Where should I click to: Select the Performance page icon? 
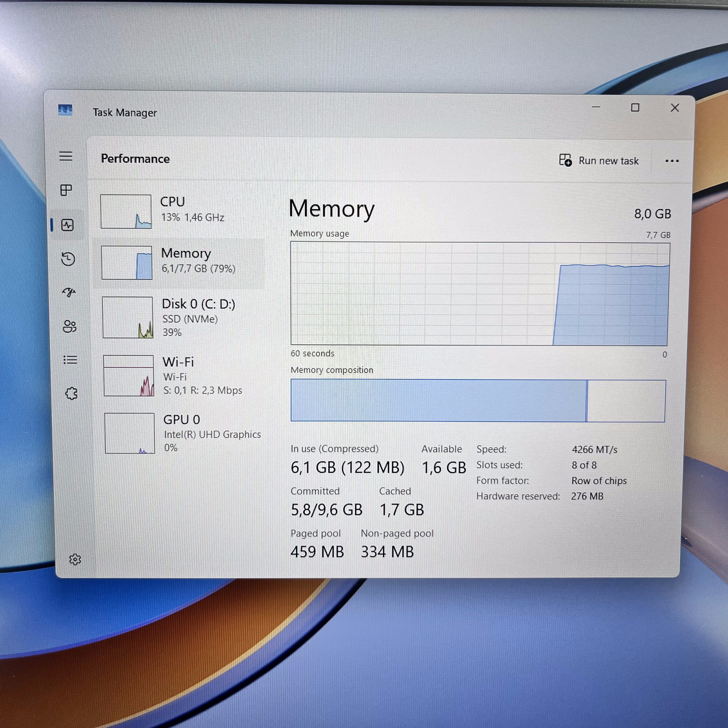click(67, 225)
